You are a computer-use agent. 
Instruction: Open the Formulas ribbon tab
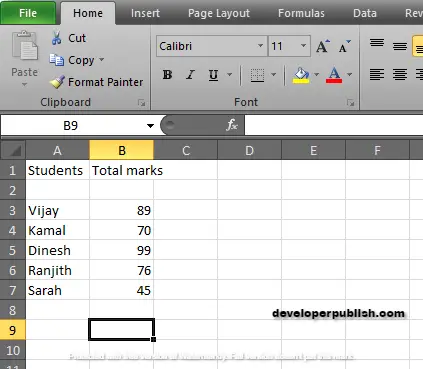coord(301,13)
